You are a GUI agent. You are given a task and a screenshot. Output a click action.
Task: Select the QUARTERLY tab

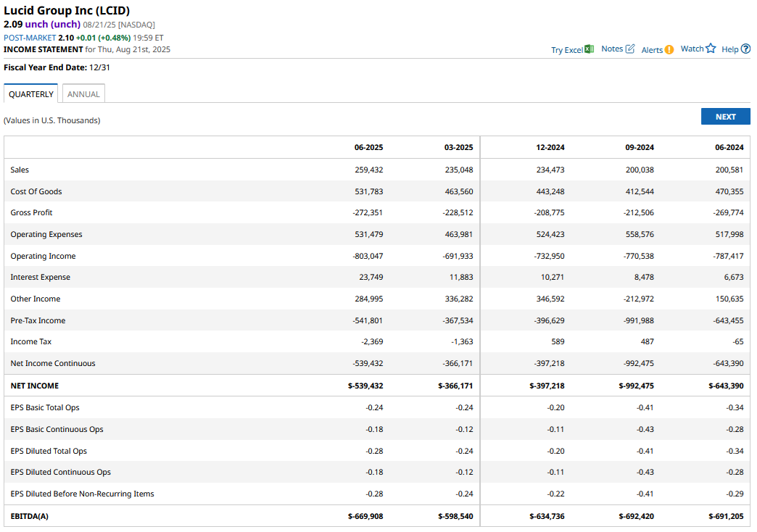(x=31, y=93)
